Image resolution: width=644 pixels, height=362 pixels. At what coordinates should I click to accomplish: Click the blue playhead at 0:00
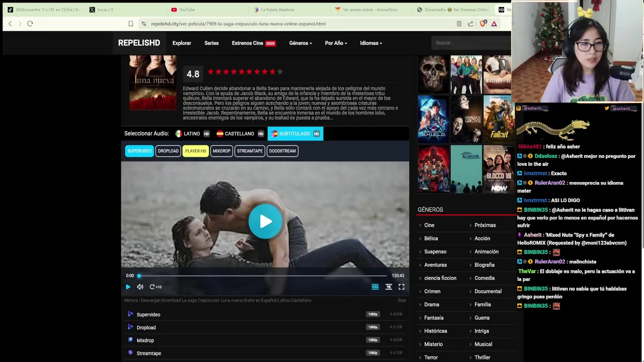pos(139,276)
